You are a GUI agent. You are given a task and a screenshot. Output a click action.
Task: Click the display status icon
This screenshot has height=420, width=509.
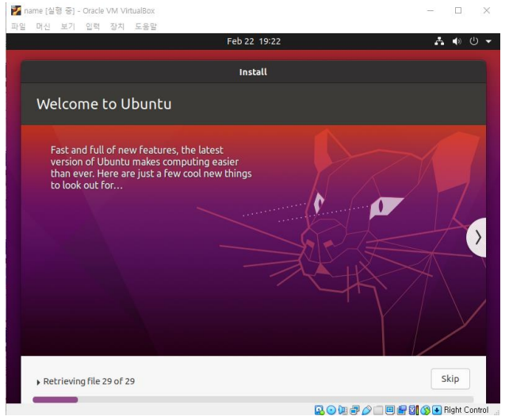390,410
